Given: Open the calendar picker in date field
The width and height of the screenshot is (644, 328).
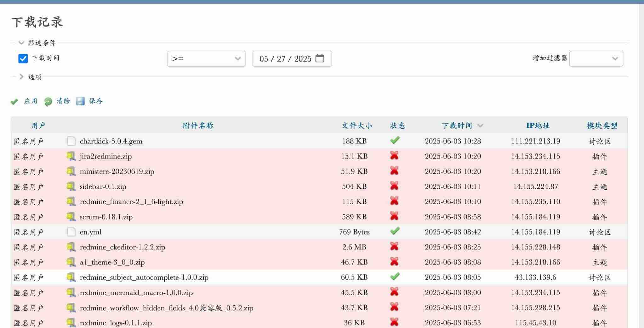Looking at the screenshot, I should (x=320, y=58).
